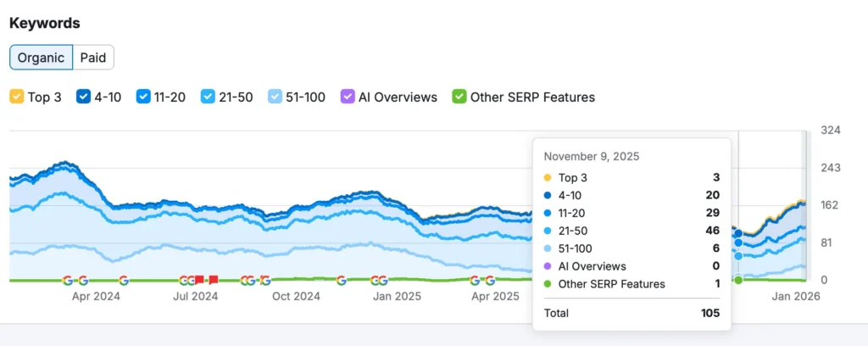The width and height of the screenshot is (868, 346).
Task: Click the right Google icon of the pair before Apr 2025
Action: tap(490, 280)
